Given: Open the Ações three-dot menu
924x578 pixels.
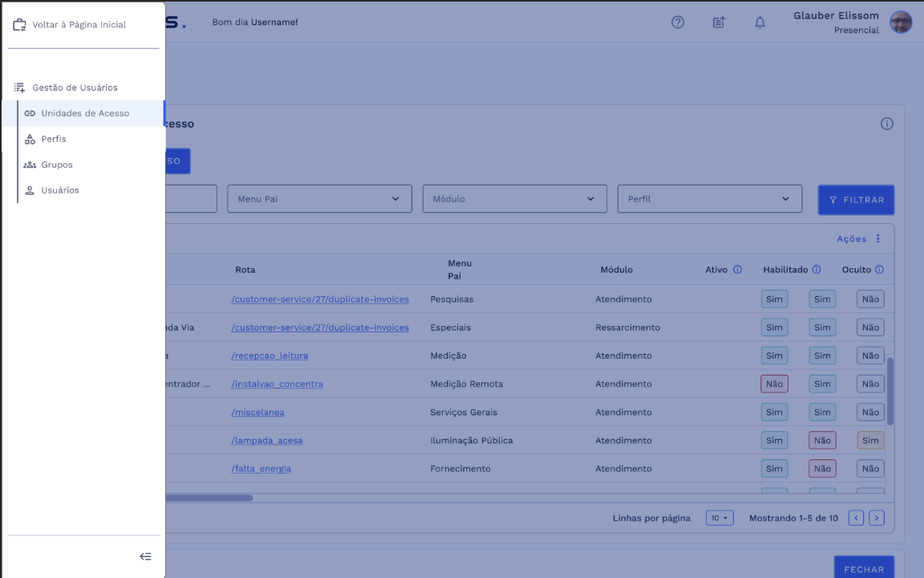Looking at the screenshot, I should 877,239.
